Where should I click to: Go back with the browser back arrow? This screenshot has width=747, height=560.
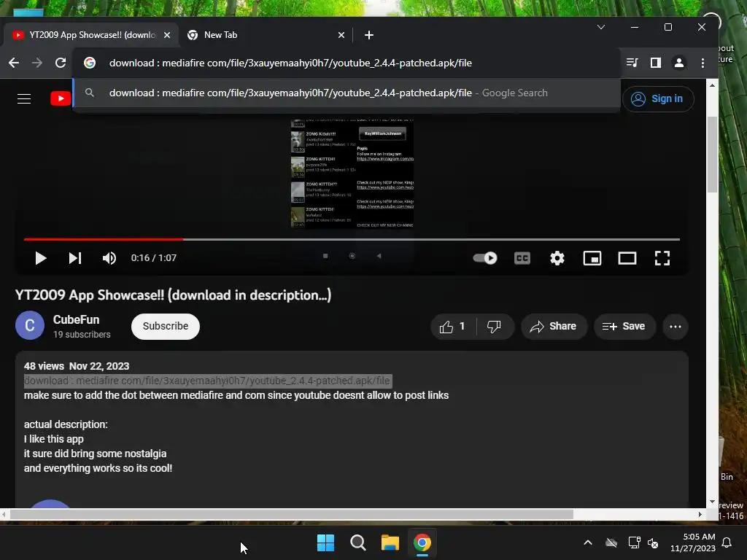14,63
